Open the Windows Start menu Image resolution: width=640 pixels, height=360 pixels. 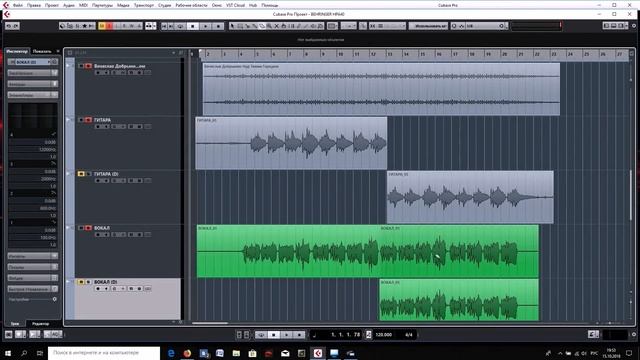click(8, 353)
